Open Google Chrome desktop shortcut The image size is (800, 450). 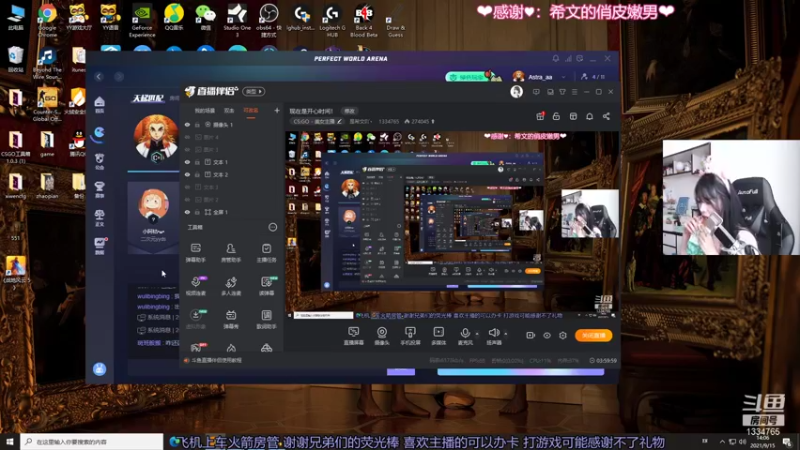click(x=47, y=20)
